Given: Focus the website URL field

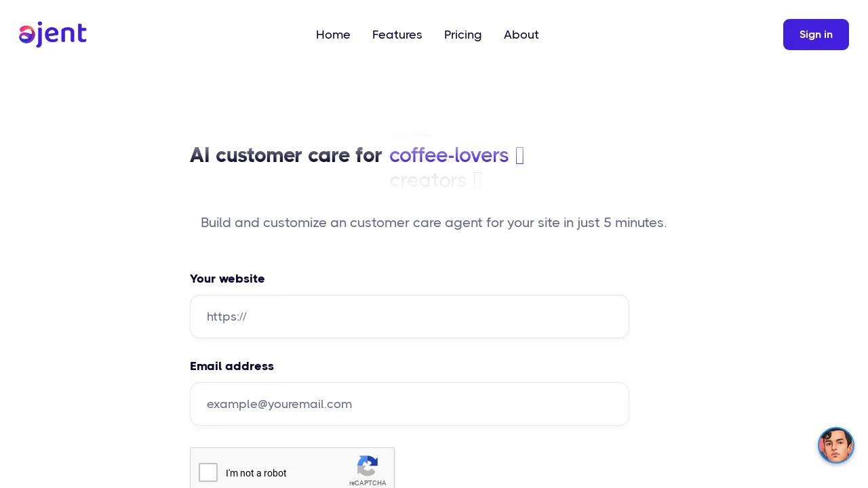Looking at the screenshot, I should (410, 317).
